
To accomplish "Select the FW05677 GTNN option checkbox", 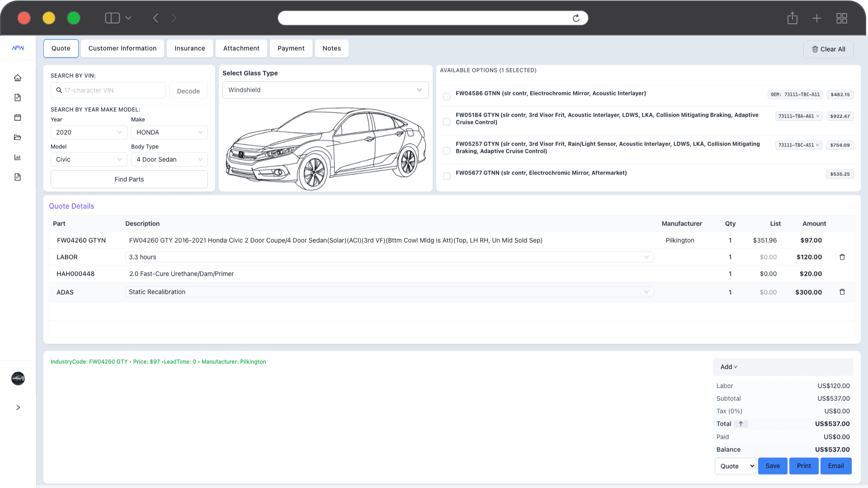I will (447, 176).
